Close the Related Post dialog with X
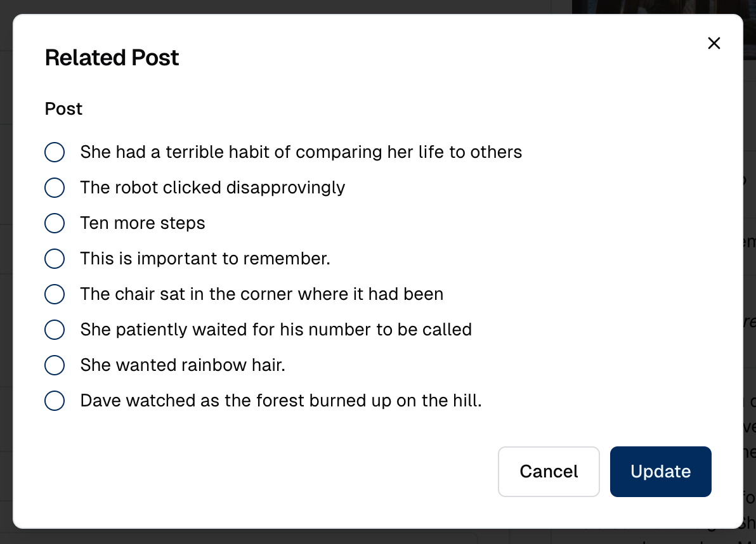Screen dimensions: 756x544 tap(714, 43)
